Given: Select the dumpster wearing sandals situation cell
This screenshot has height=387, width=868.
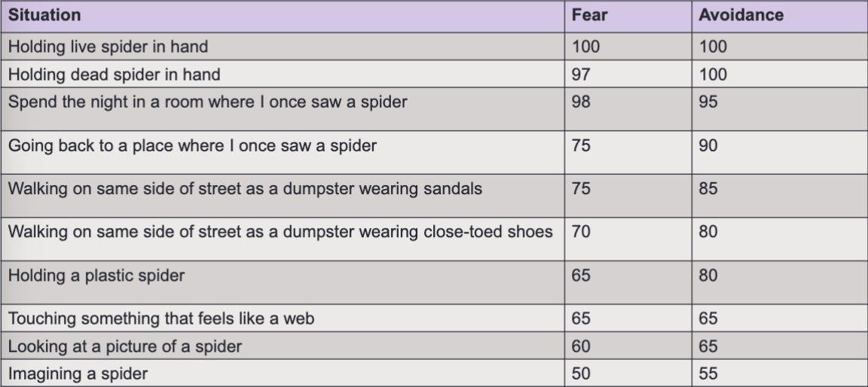Looking at the screenshot, I should (x=245, y=188).
